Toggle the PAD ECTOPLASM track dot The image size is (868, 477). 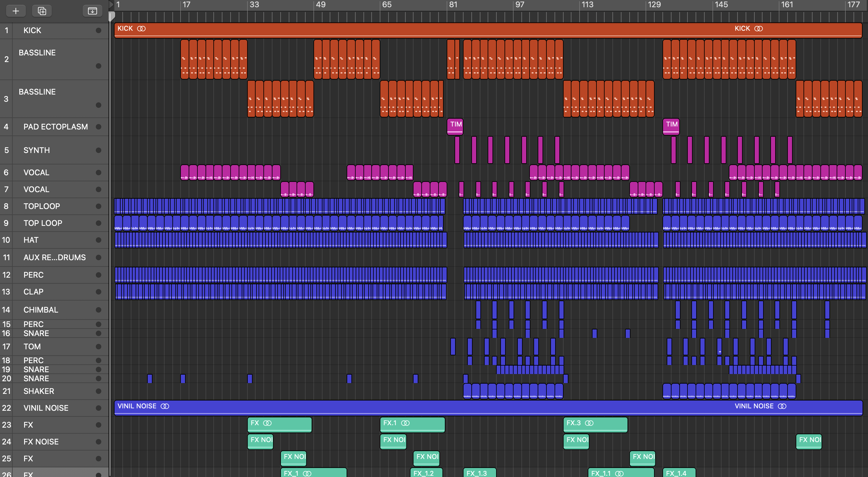pos(98,127)
